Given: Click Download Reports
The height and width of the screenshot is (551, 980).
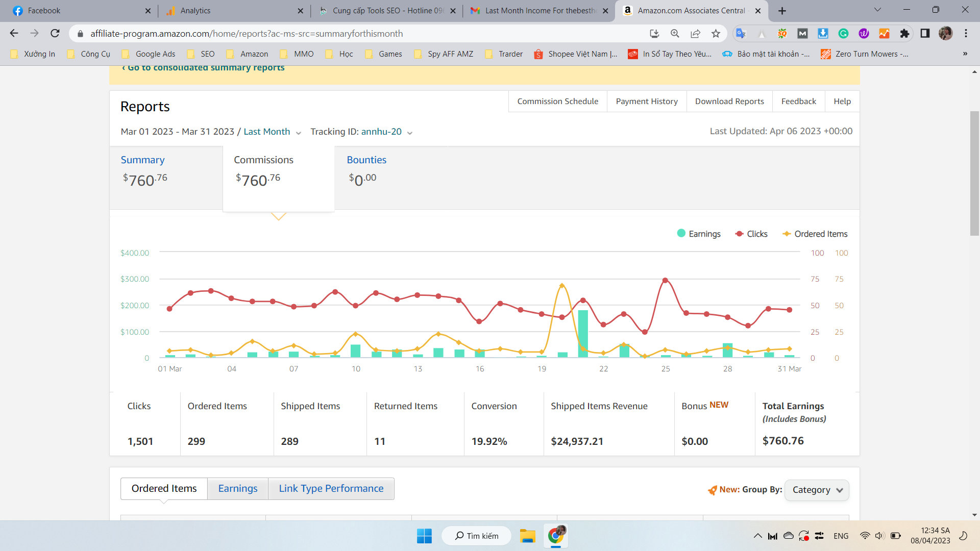Looking at the screenshot, I should tap(729, 101).
